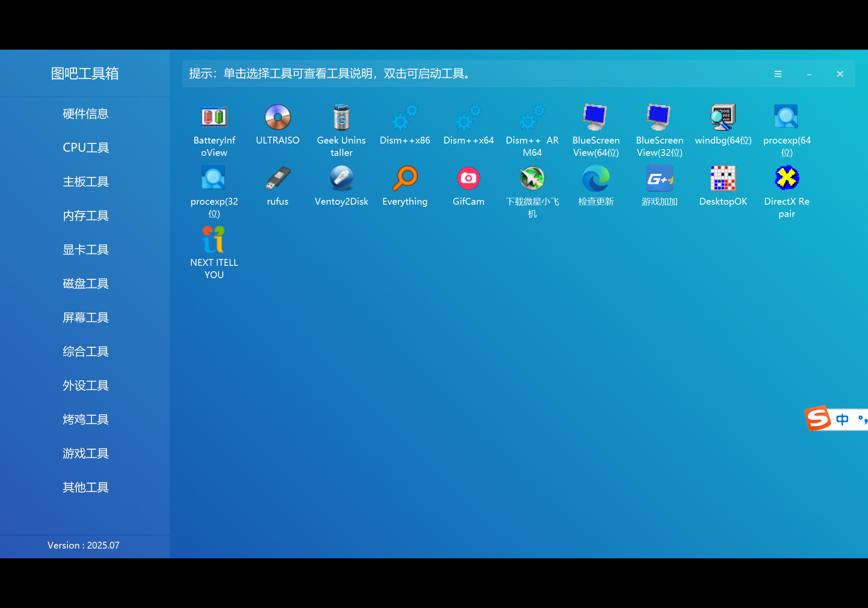The image size is (868, 608).
Task: Switch to the 烤鸡工具 category
Action: [86, 419]
